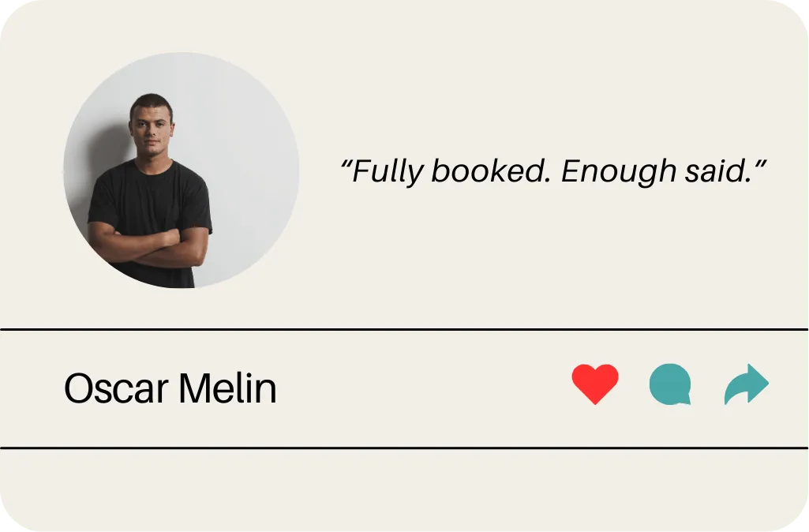Share the testimonial with the arrow icon

click(747, 384)
